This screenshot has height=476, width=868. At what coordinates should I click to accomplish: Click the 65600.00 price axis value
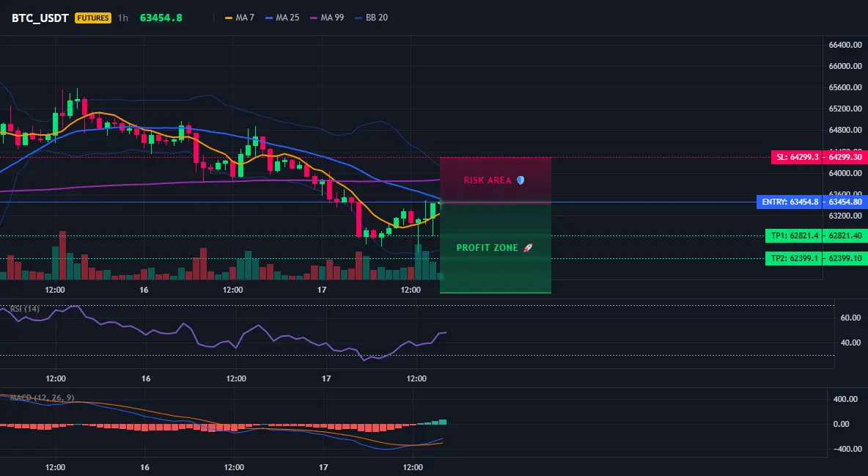(845, 87)
